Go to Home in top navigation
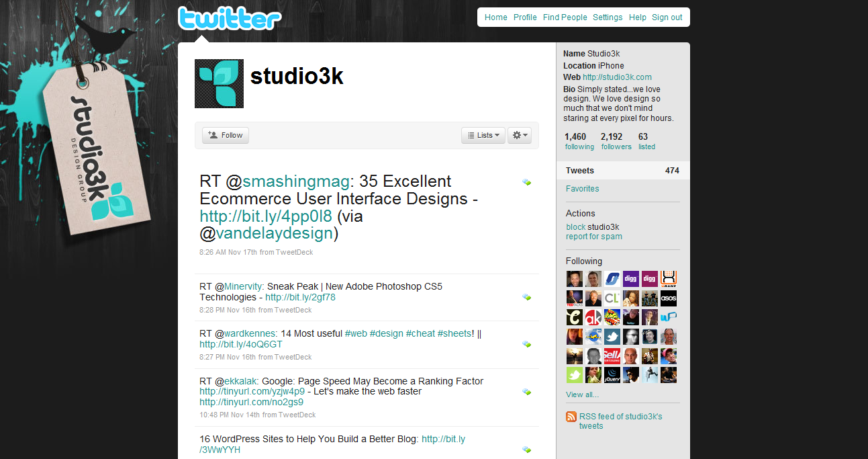Image resolution: width=868 pixels, height=459 pixels. coord(496,17)
